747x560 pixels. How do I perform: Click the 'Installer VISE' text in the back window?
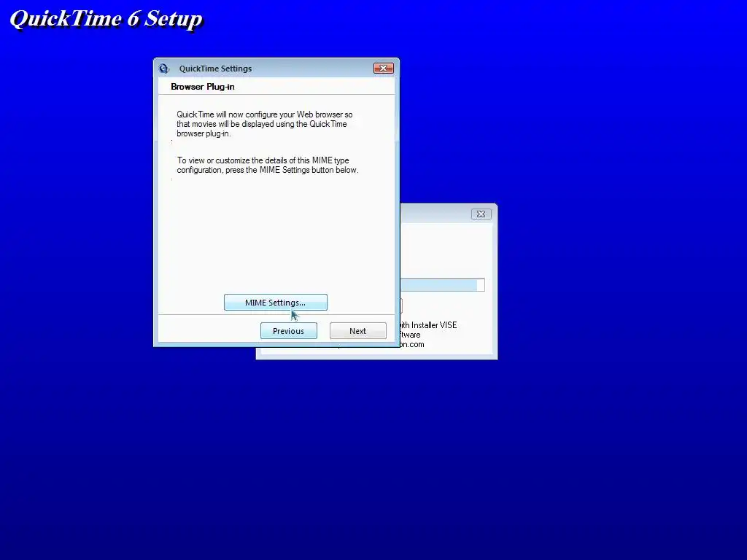click(x=434, y=325)
